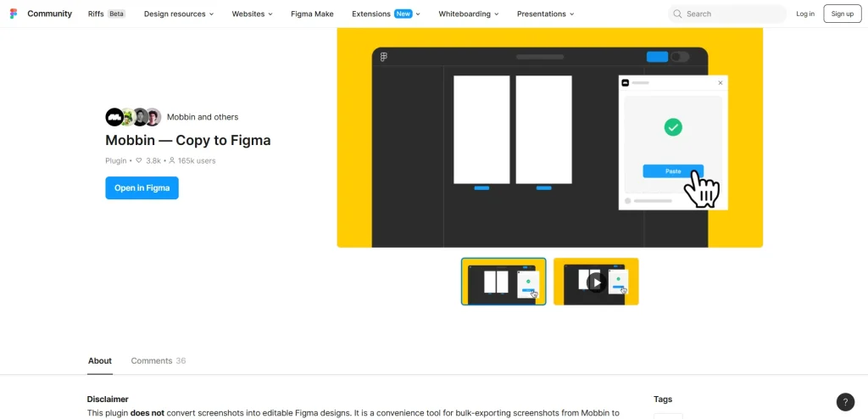The image size is (868, 419).
Task: Go to Figma Make
Action: pyautogui.click(x=312, y=14)
